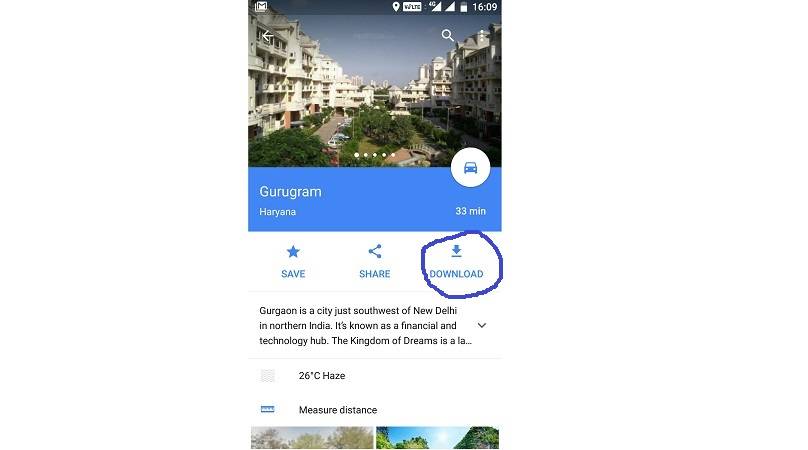
Task: Click the DOWNLOAD label
Action: coord(456,274)
